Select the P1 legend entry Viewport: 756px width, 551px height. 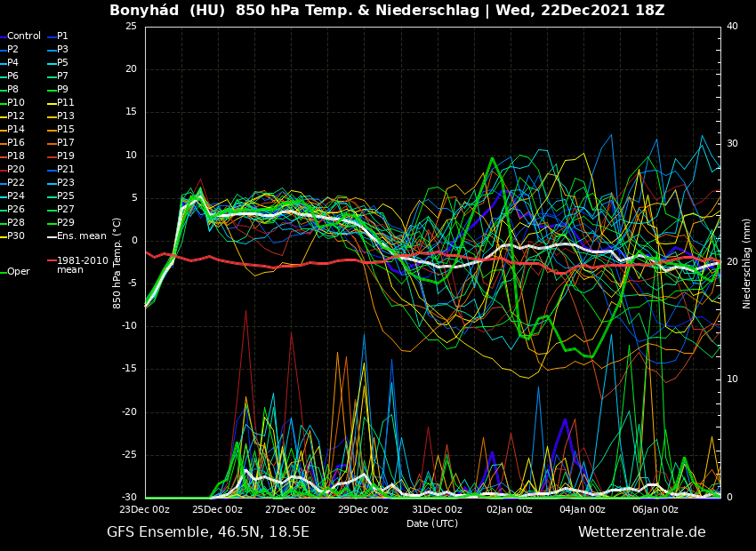pyautogui.click(x=62, y=36)
